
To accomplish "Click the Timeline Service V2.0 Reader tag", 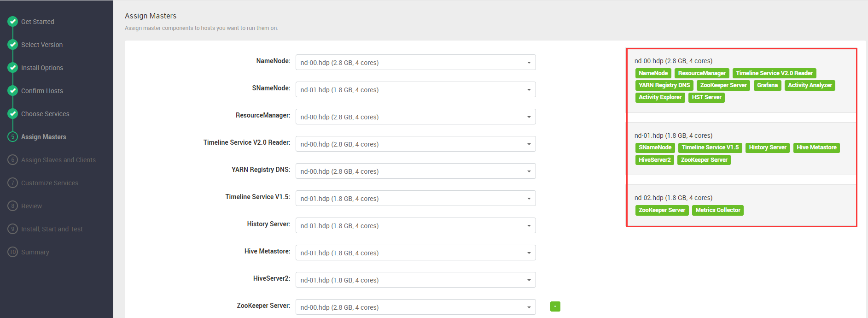I will point(774,73).
